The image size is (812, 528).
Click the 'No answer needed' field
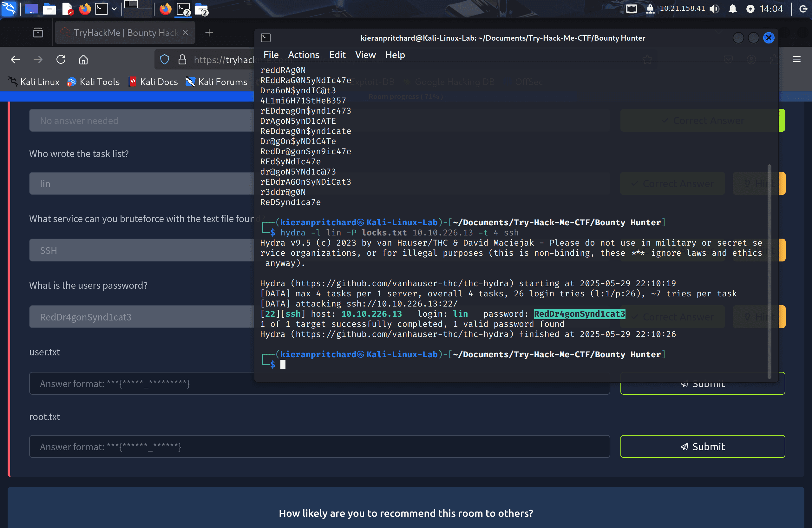[141, 121]
